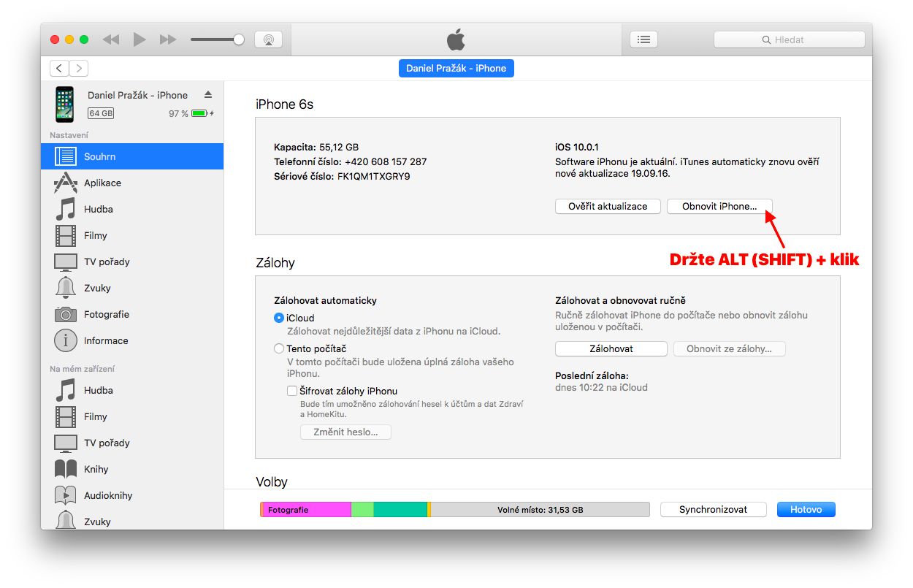Open Filmy under Na mém zařízení
The width and height of the screenshot is (913, 588).
[x=132, y=416]
